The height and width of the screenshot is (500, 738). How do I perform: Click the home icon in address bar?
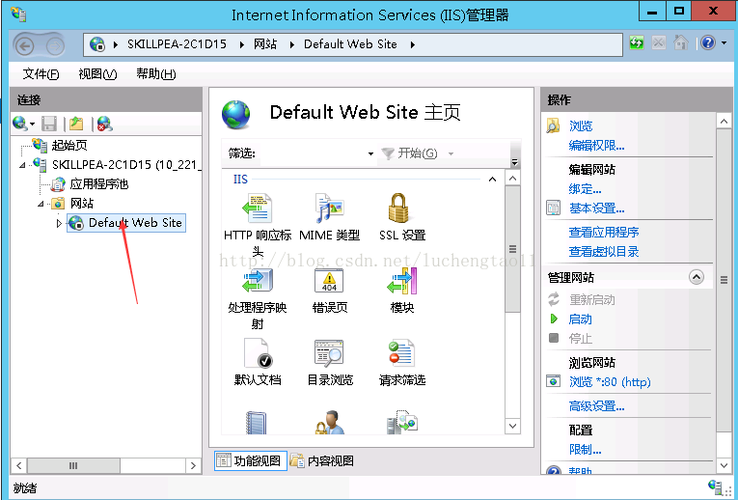(681, 43)
